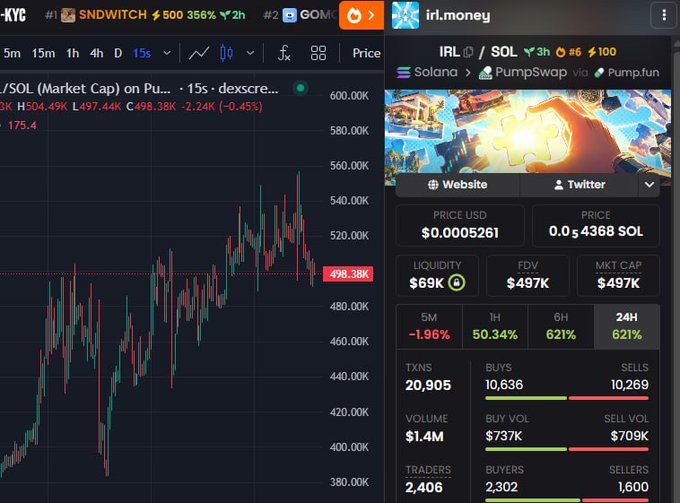Click the chart title Market Cap legend
The height and width of the screenshot is (503, 680).
[139, 88]
